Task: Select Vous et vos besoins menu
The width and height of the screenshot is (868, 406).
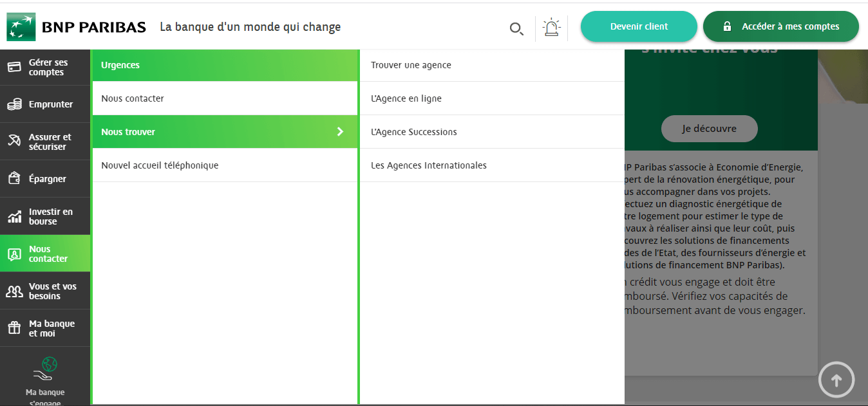Action: [45, 291]
